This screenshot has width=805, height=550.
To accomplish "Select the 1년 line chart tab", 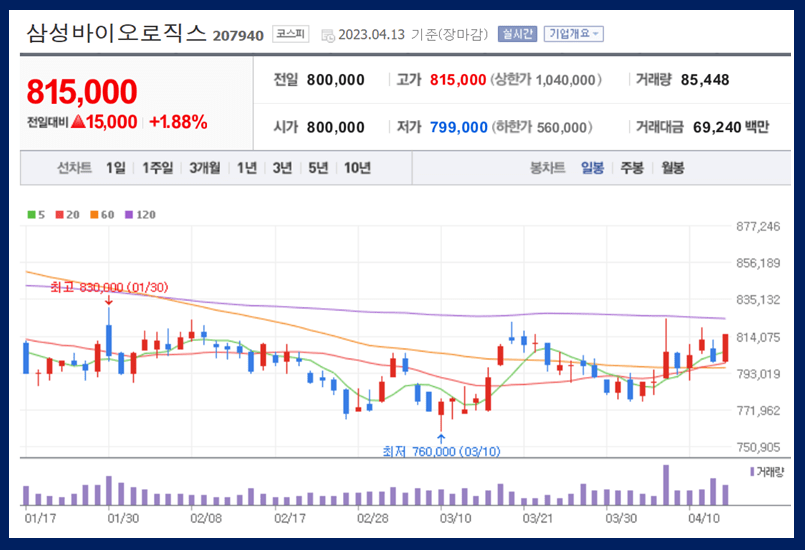I will coord(246,168).
